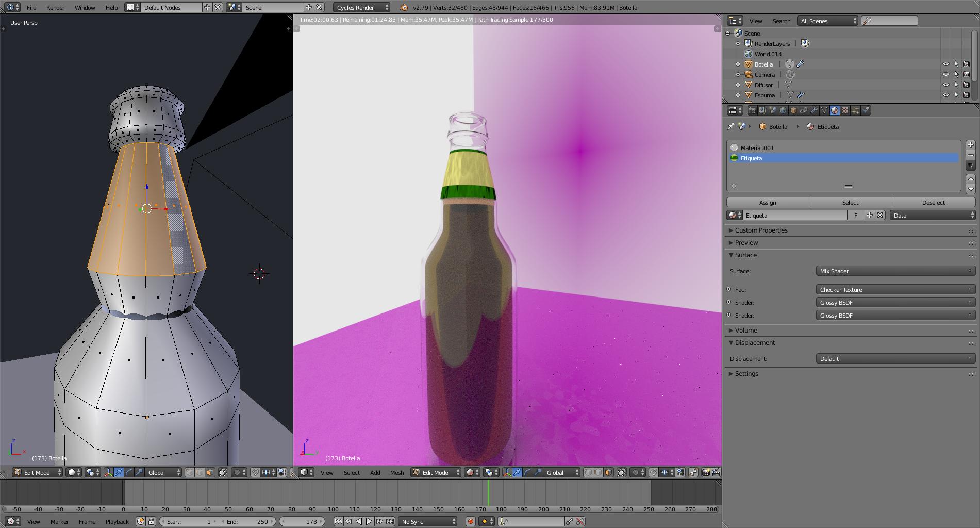This screenshot has height=528, width=980.
Task: Open the Material properties tab
Action: coord(835,110)
